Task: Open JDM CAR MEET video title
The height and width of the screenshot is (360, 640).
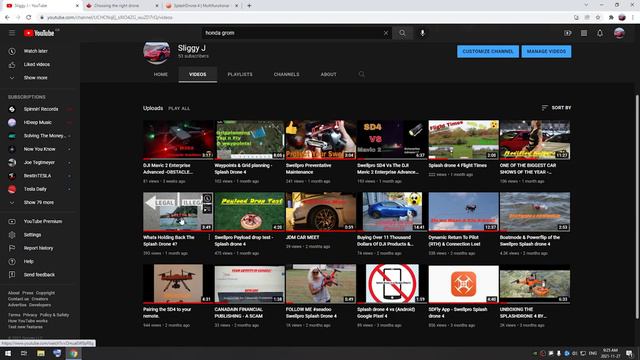Action: (302, 237)
